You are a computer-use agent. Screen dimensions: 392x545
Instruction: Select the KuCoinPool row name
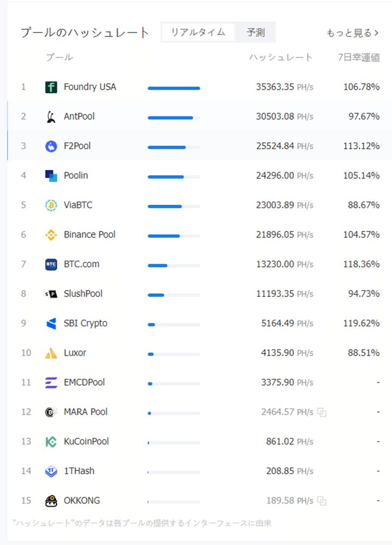tap(86, 441)
